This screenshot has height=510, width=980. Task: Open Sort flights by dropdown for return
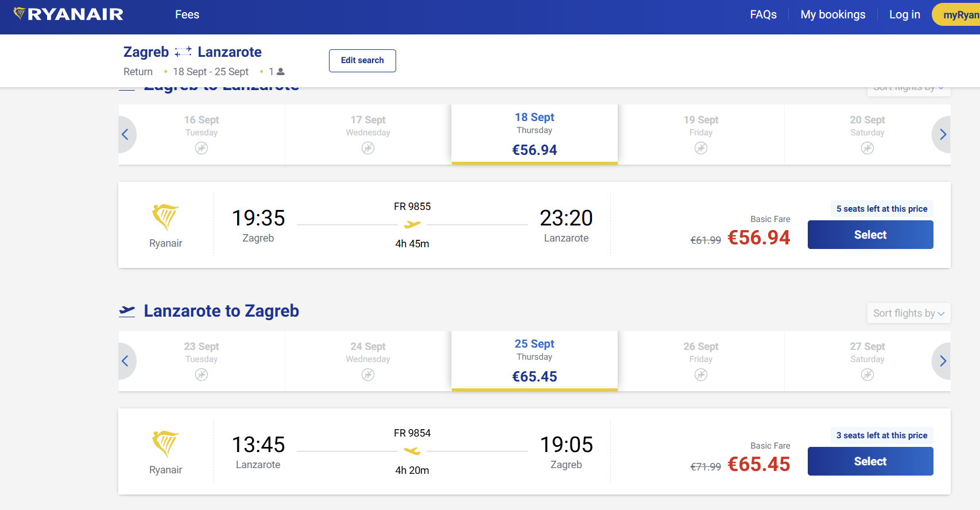(x=908, y=313)
